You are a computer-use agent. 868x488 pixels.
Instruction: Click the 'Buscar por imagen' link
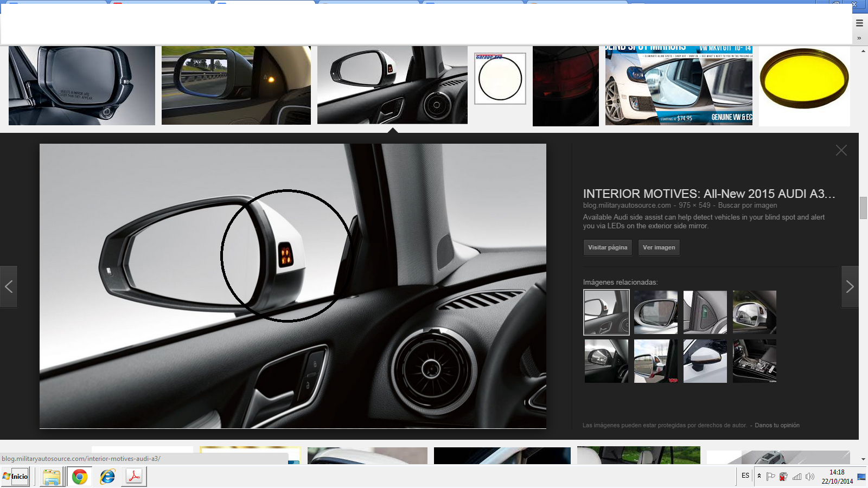click(x=747, y=206)
